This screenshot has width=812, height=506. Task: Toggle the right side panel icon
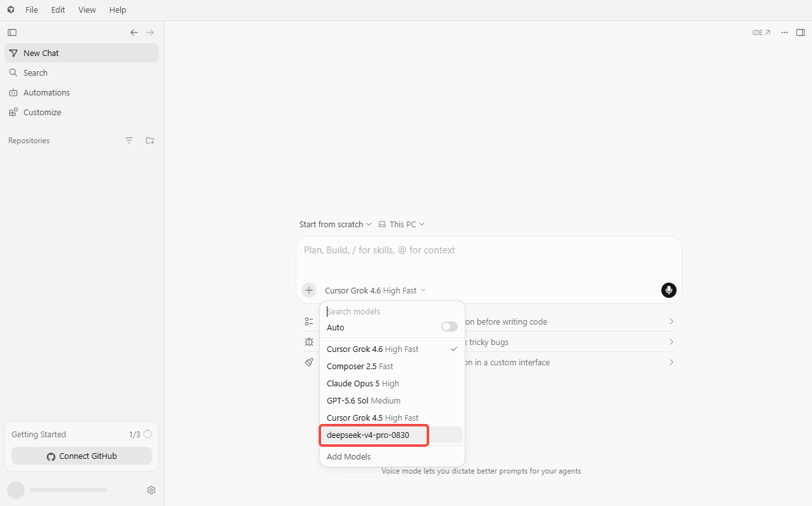(x=801, y=32)
